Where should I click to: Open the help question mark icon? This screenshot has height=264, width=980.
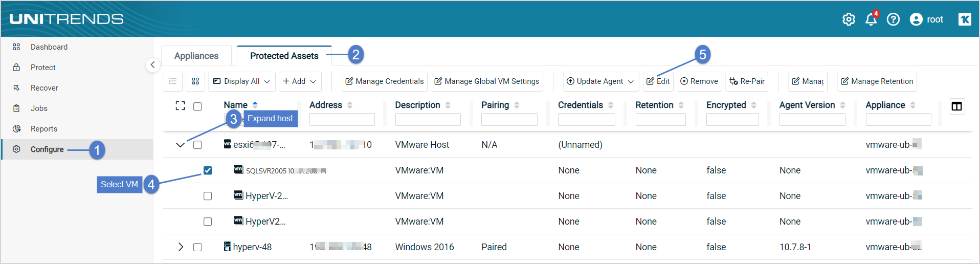(893, 19)
